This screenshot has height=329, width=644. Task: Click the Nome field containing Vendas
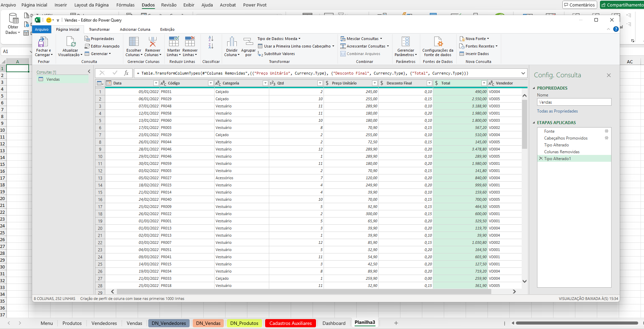click(574, 102)
